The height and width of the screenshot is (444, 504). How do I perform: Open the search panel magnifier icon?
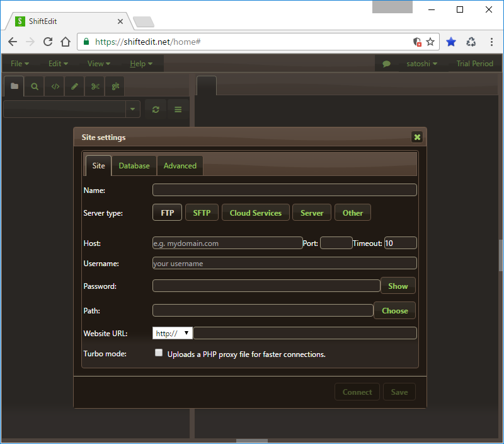(35, 86)
